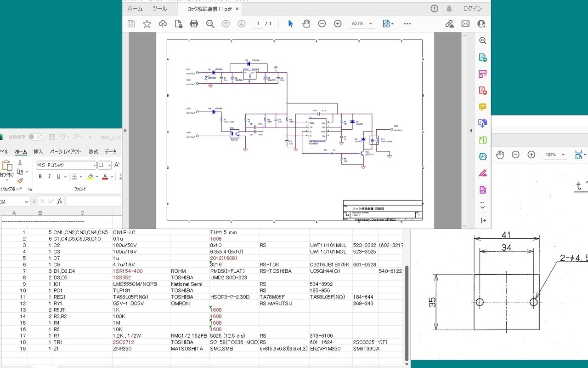Click the ログイン sign-in button
Viewport: 588px width, 368px height.
pyautogui.click(x=472, y=9)
